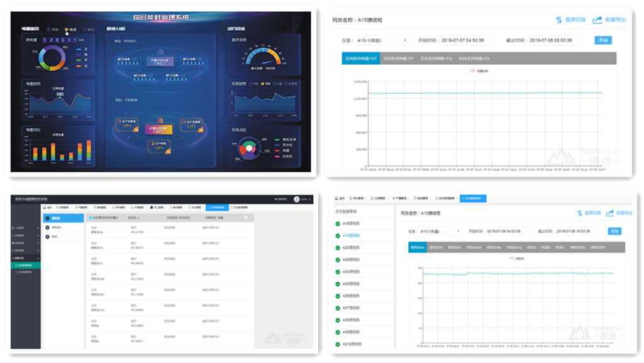Viewport: 644px width, 363px height.
Task: Click the admin avatar icon
Action: tap(296, 199)
